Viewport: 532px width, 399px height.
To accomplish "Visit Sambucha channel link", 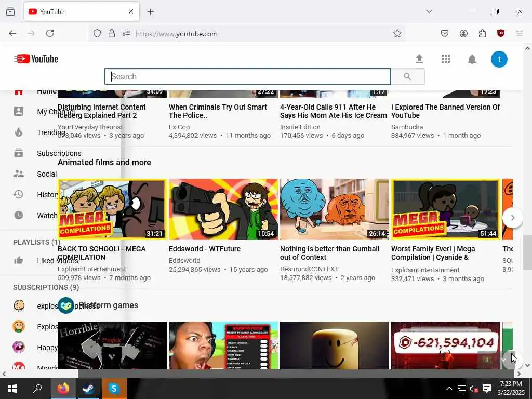I will (x=407, y=127).
